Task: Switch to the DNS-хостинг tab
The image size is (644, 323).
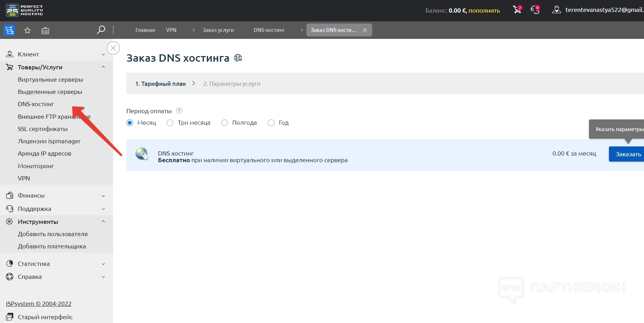Action: coord(269,30)
